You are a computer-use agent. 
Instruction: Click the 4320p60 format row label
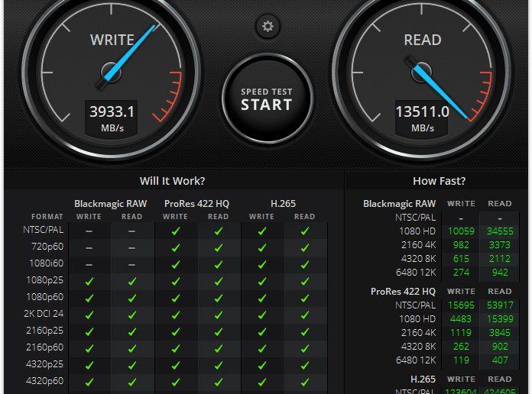[x=45, y=381]
